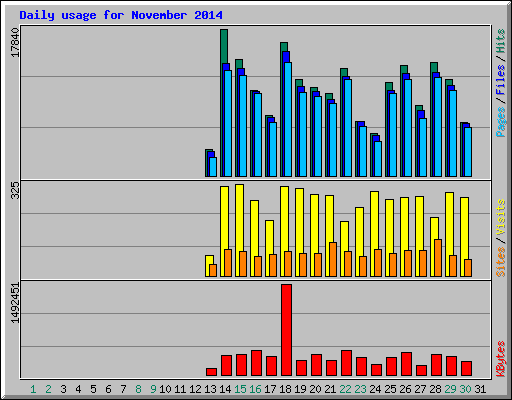Click day 22 on the x-axis
Screen dimensions: 512x400
click(x=345, y=389)
